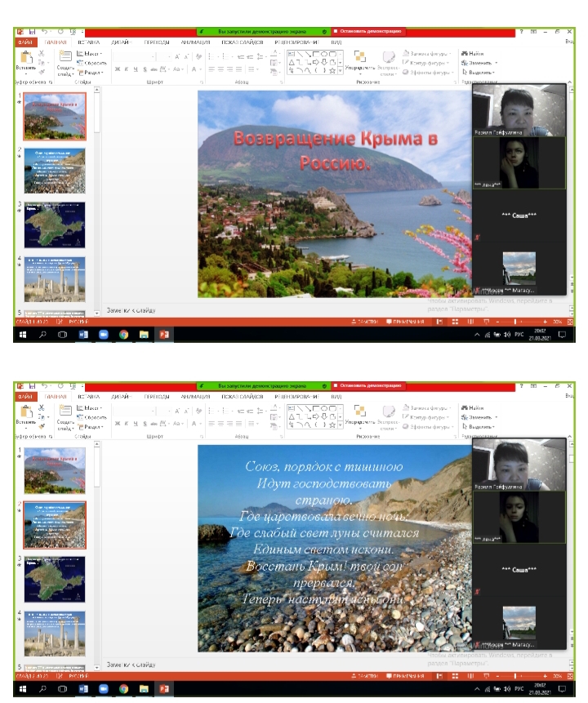The height and width of the screenshot is (703, 588).
Task: Open the Дизайн tab in upper window
Action: [x=122, y=42]
